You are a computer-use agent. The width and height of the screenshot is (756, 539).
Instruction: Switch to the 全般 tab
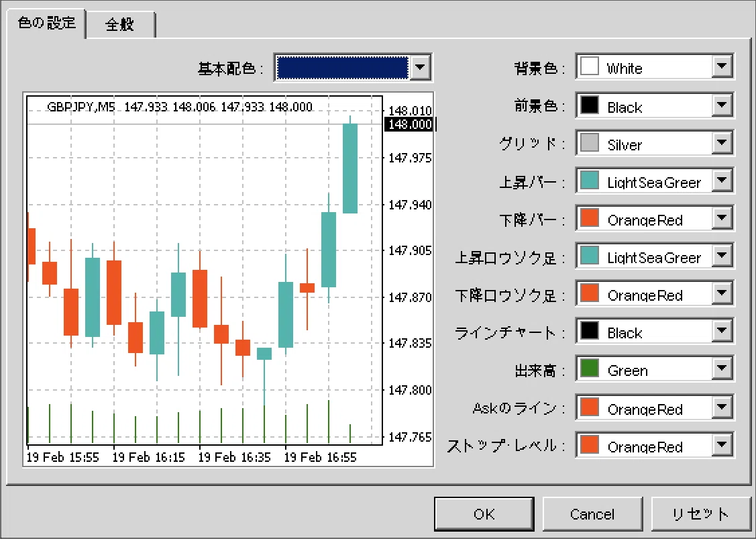coord(120,25)
